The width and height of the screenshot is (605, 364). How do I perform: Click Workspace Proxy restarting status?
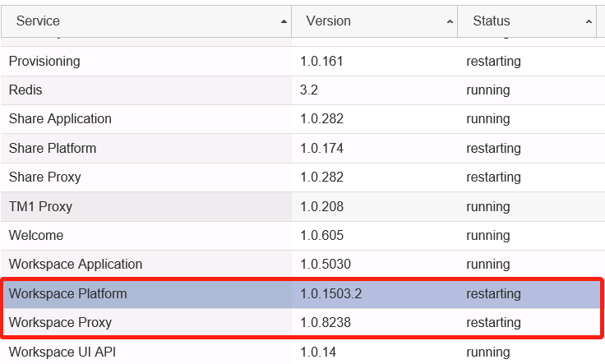pyautogui.click(x=493, y=323)
